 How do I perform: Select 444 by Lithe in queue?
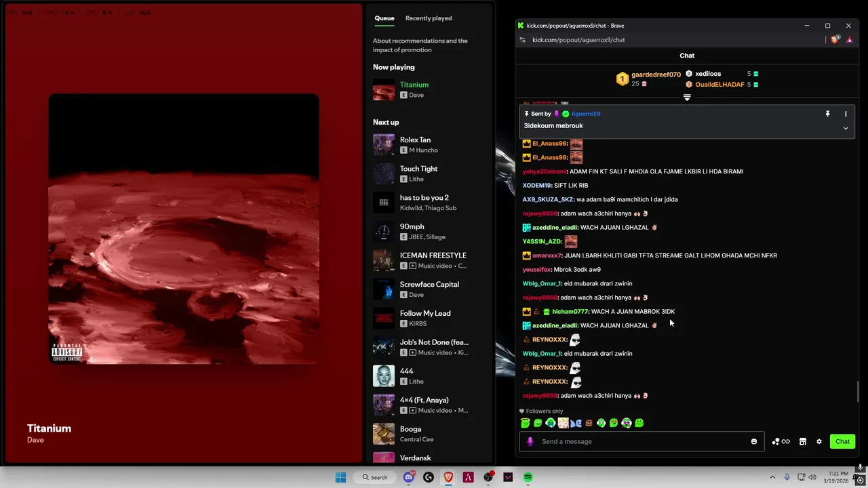tap(431, 376)
